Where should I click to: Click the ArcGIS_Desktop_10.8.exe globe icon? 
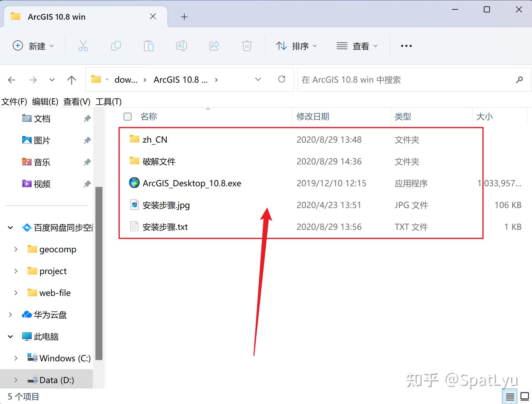pos(134,183)
